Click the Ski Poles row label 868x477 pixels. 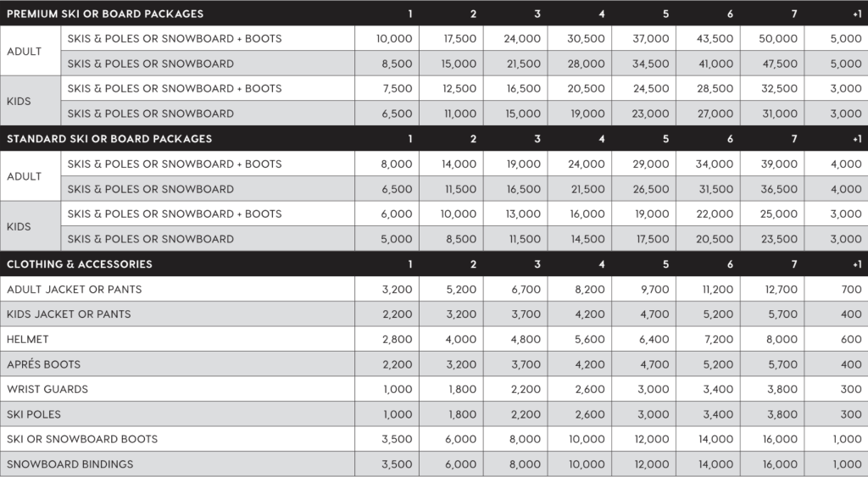[34, 414]
